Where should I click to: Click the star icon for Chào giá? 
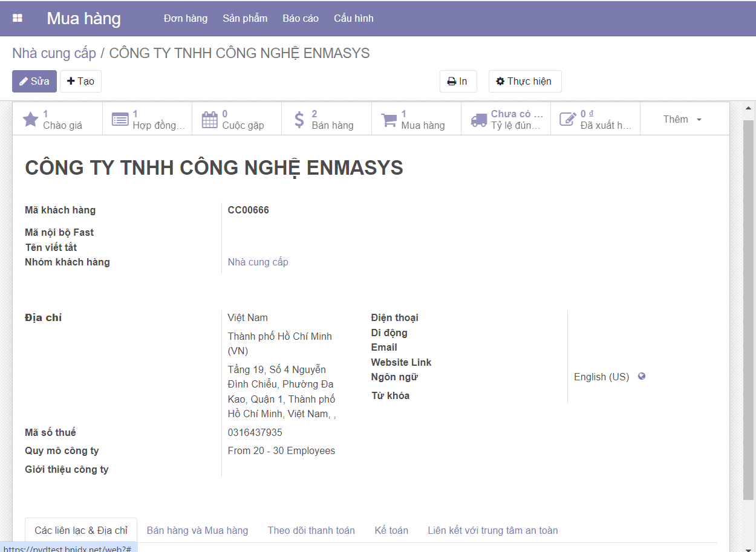pyautogui.click(x=30, y=119)
